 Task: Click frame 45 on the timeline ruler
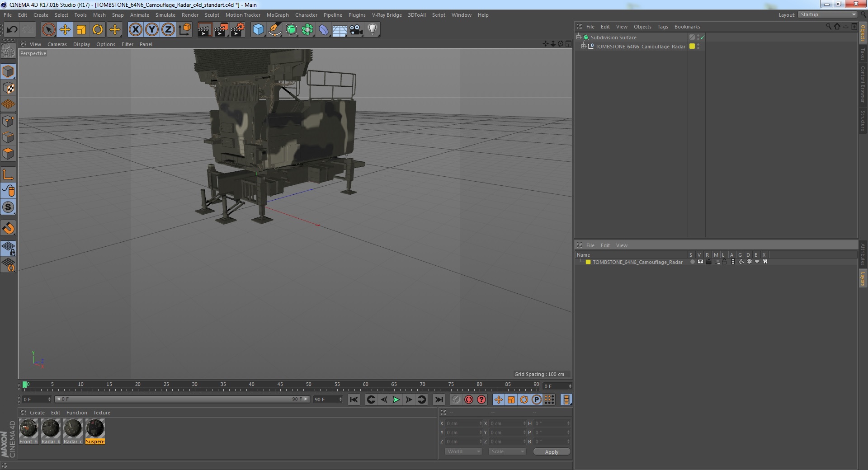280,385
